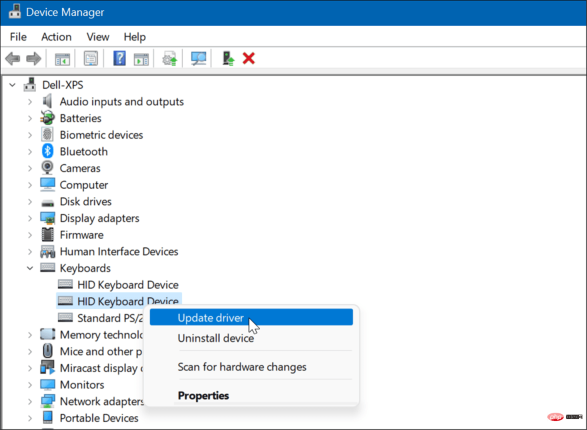Select the first HID Keyboard Device entry
The image size is (587, 430).
tap(128, 284)
